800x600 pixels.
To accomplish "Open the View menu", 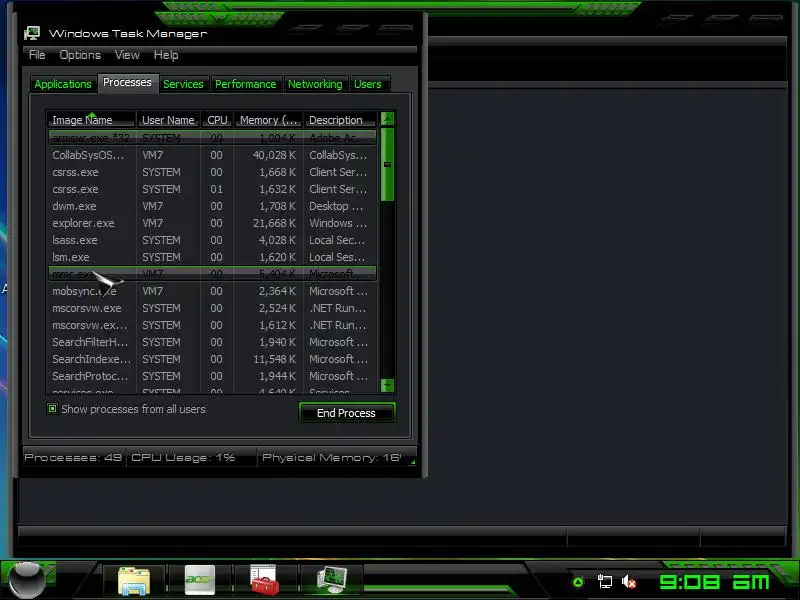I will [127, 55].
